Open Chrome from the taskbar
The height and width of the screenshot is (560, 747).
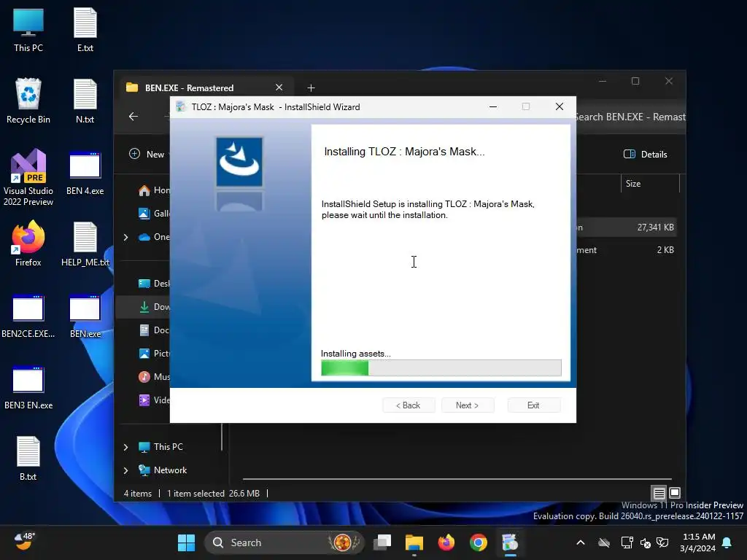point(479,542)
